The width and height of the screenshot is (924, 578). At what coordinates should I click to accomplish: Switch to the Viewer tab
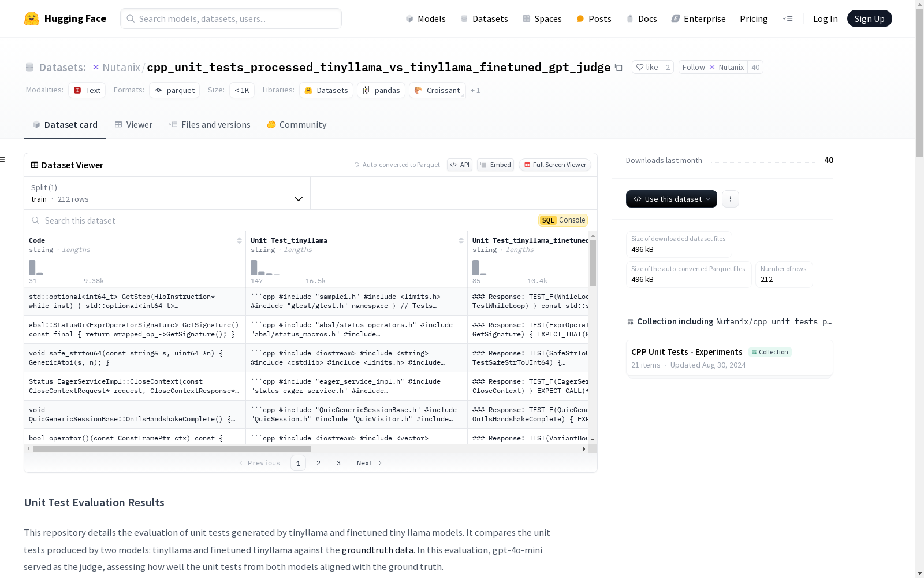tap(133, 125)
